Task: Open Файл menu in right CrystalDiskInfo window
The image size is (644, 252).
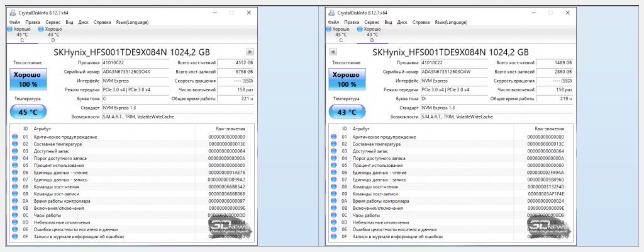Action: click(x=333, y=22)
